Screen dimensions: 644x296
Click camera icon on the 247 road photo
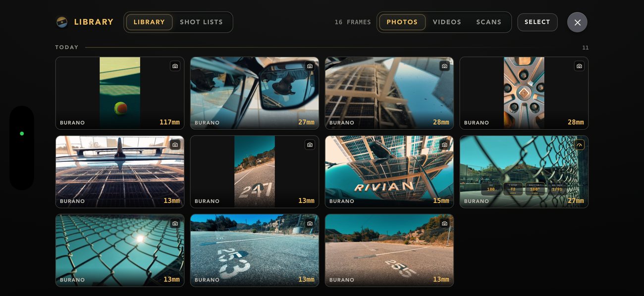(310, 145)
